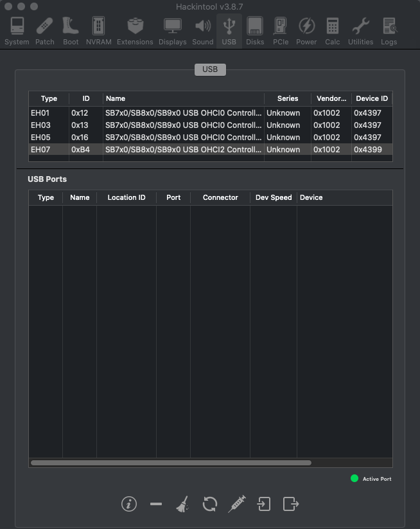Open the Utilities section
This screenshot has height=529, width=420.
[360, 31]
